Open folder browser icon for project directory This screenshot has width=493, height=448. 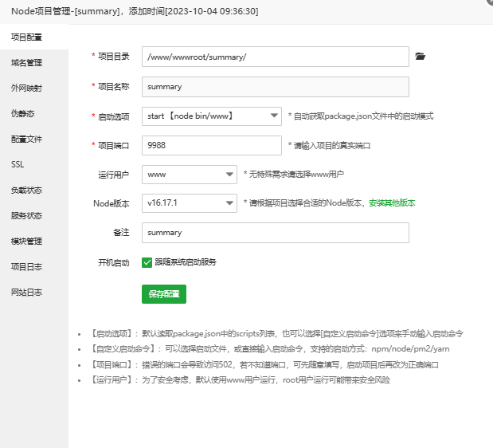(420, 57)
